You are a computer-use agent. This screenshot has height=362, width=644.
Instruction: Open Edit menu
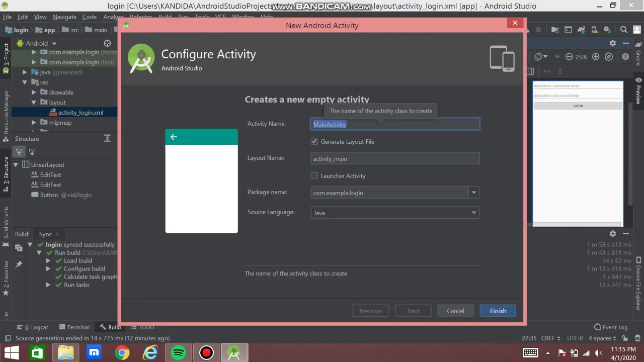pyautogui.click(x=23, y=17)
